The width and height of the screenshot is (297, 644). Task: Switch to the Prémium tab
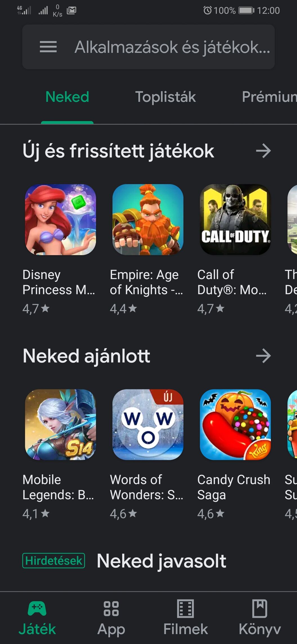pos(269,97)
